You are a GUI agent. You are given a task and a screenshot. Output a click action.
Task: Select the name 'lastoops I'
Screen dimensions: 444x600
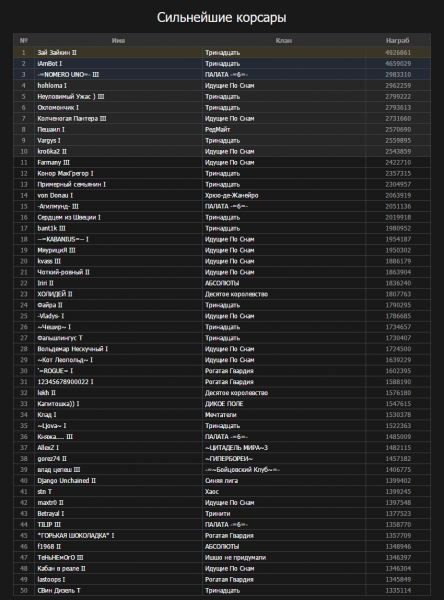click(x=51, y=580)
